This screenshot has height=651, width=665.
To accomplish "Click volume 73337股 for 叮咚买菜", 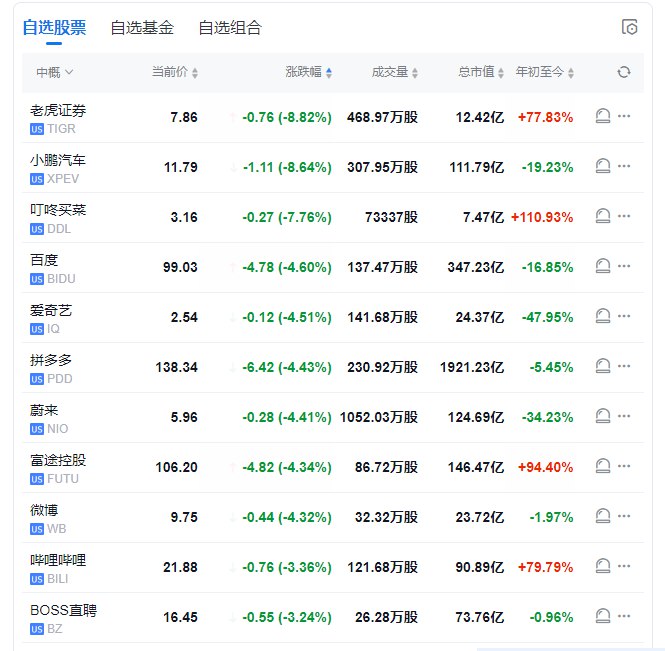I will [x=391, y=217].
